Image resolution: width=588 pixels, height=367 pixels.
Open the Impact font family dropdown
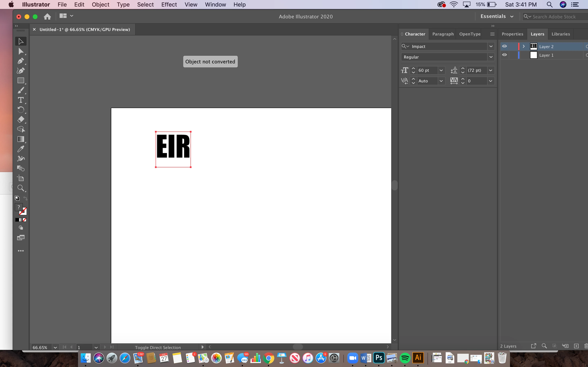491,46
